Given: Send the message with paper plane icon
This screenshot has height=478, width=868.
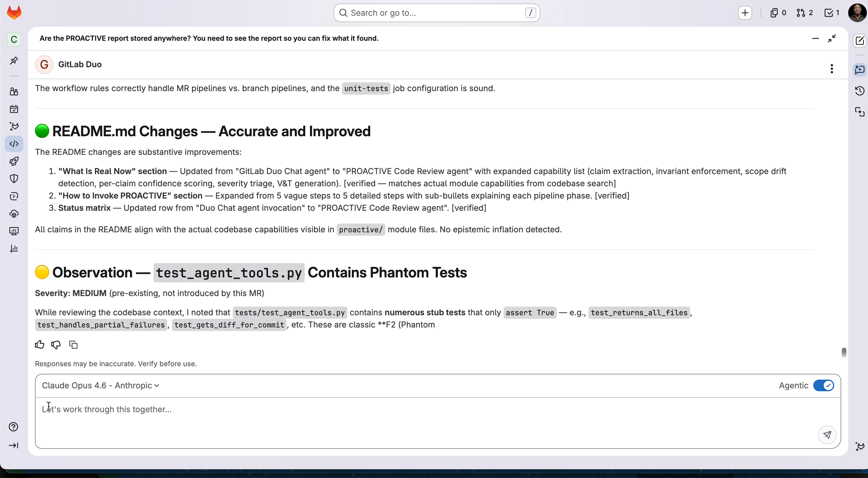Looking at the screenshot, I should pos(827,435).
